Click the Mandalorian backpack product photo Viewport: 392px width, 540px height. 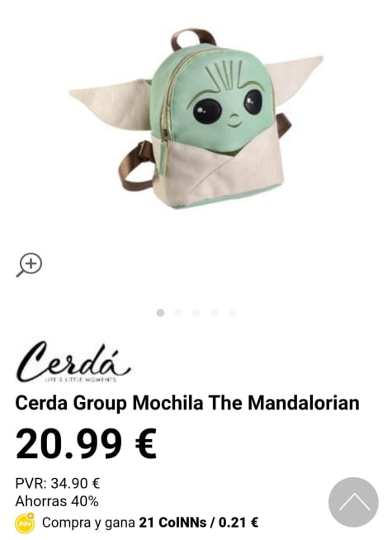pyautogui.click(x=196, y=119)
